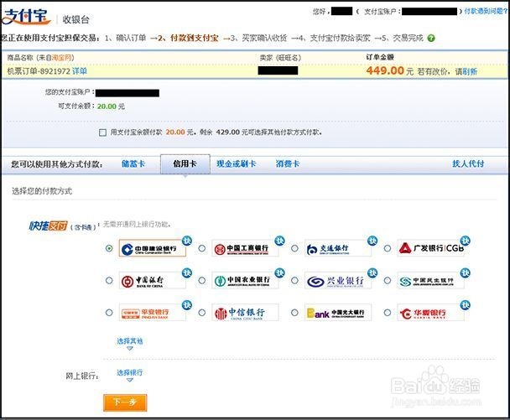This screenshot has height=420, width=510.
Task: Select the Agricultural Bank radio button
Action: point(202,280)
